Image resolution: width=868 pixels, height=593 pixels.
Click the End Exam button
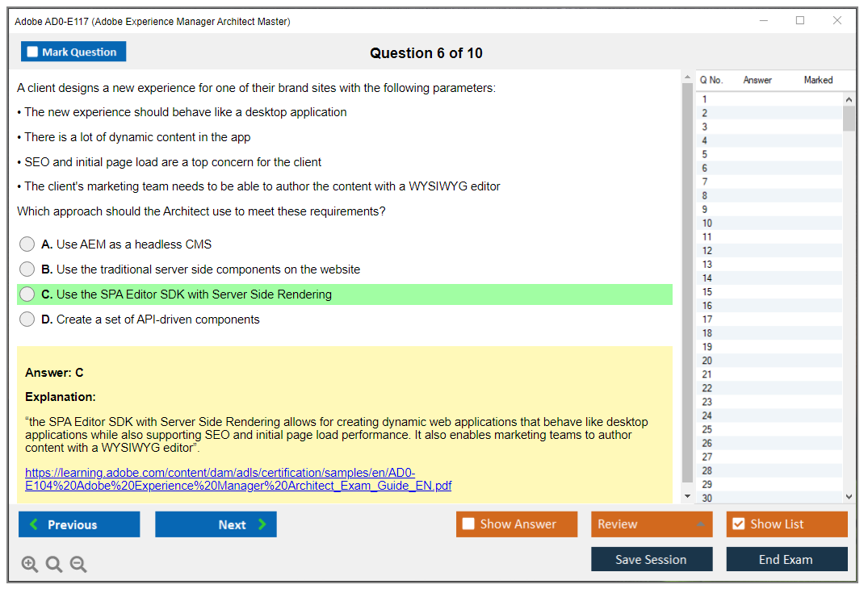(786, 559)
